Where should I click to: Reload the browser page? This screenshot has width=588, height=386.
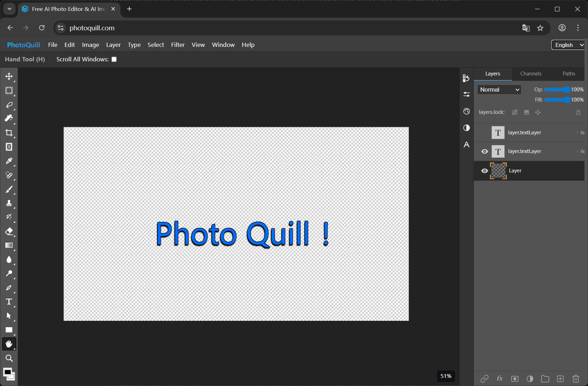coord(42,28)
